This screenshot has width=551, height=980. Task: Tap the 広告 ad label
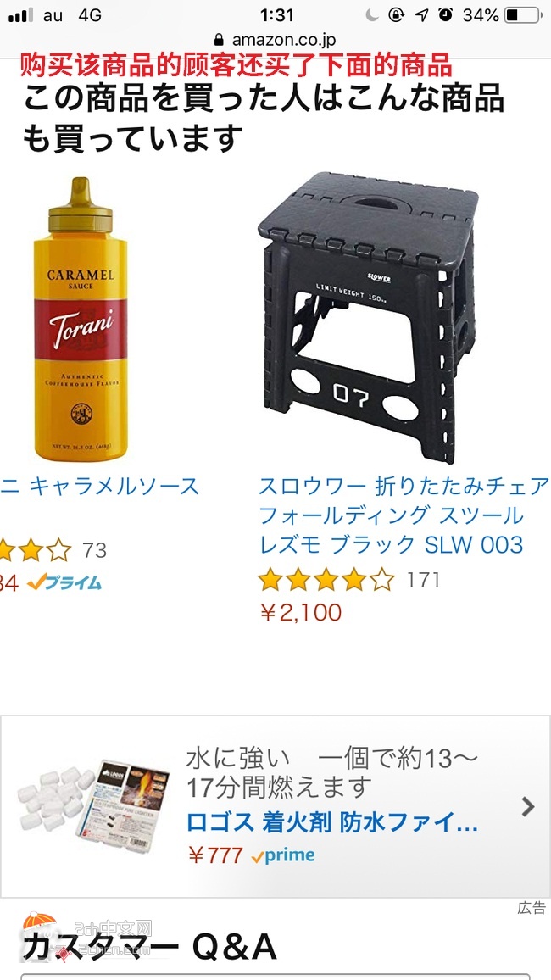(532, 908)
